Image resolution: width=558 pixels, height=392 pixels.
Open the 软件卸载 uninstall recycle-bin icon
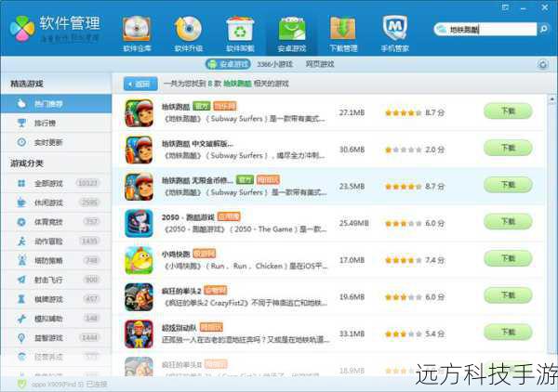[x=240, y=34]
